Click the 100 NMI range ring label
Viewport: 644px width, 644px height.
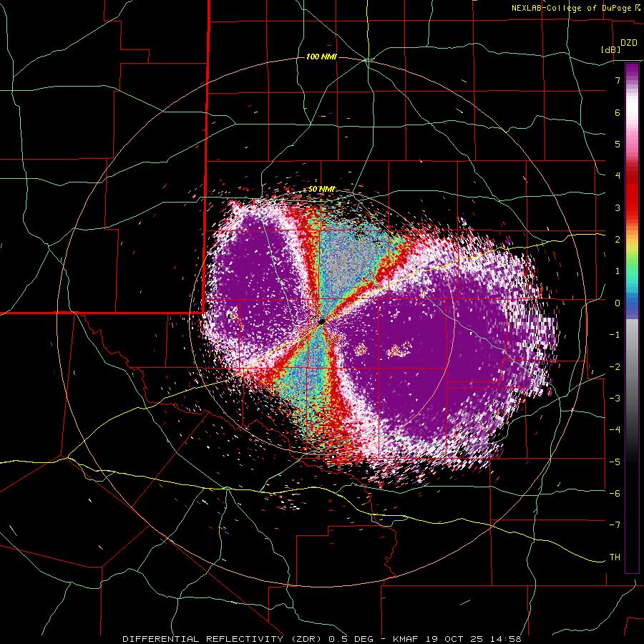tap(321, 57)
